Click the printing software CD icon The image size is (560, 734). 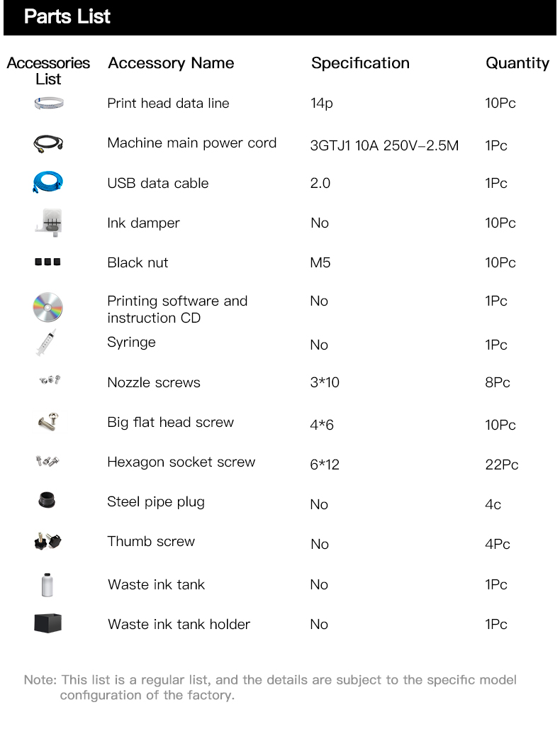(48, 307)
